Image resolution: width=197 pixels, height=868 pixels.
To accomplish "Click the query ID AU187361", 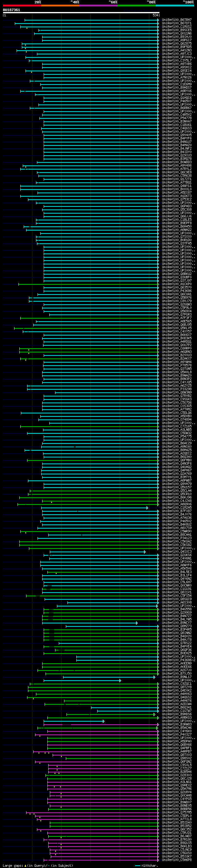I will [11, 10].
